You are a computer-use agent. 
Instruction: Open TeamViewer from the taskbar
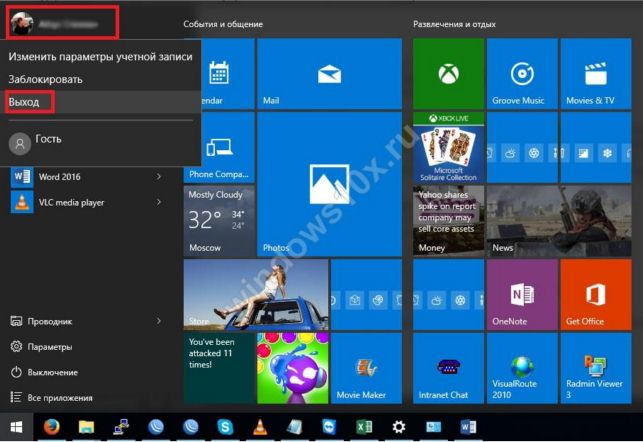click(x=329, y=427)
